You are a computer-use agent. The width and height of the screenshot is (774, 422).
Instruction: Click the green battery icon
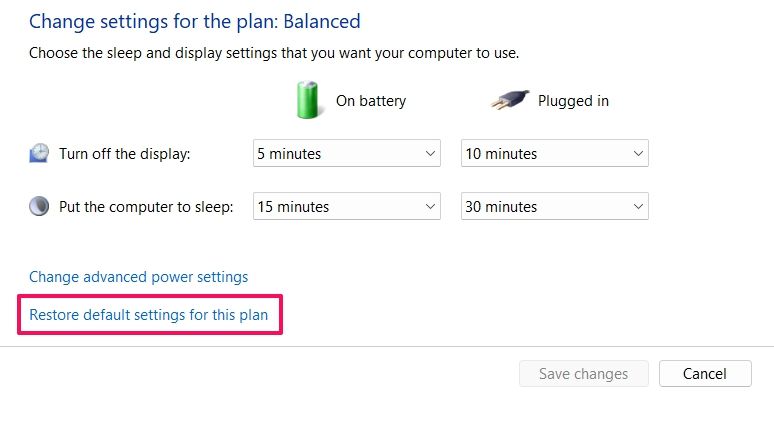click(x=305, y=100)
